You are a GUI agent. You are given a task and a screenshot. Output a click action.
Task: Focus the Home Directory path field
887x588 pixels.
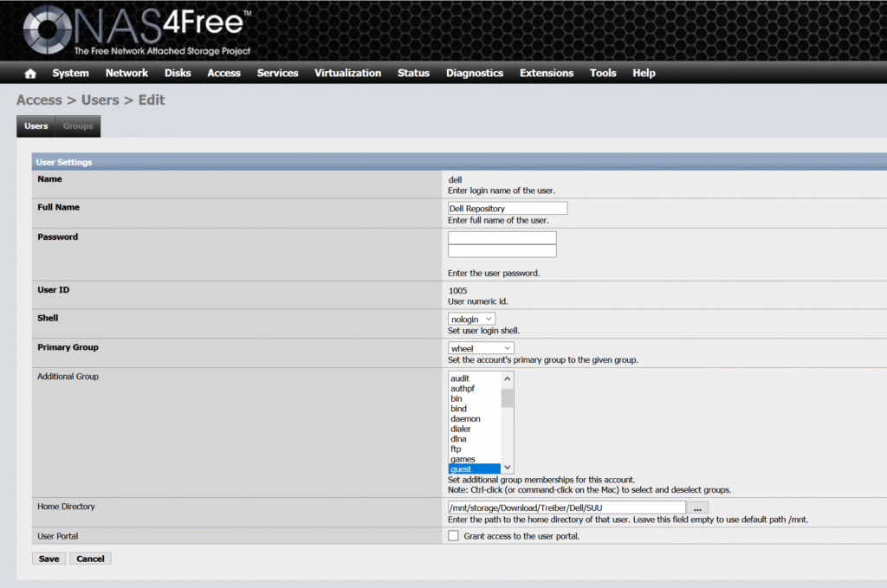566,507
